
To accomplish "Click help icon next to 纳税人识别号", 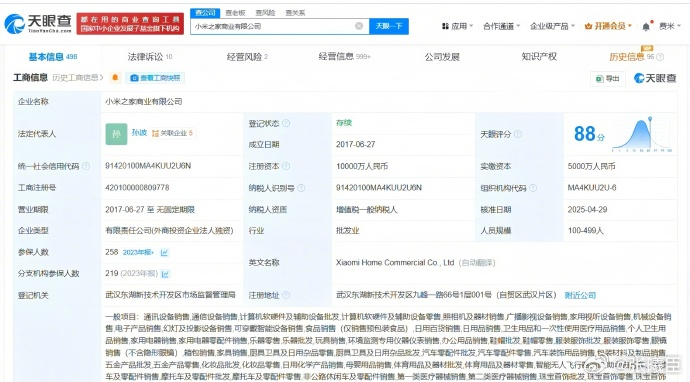I will pyautogui.click(x=301, y=188).
